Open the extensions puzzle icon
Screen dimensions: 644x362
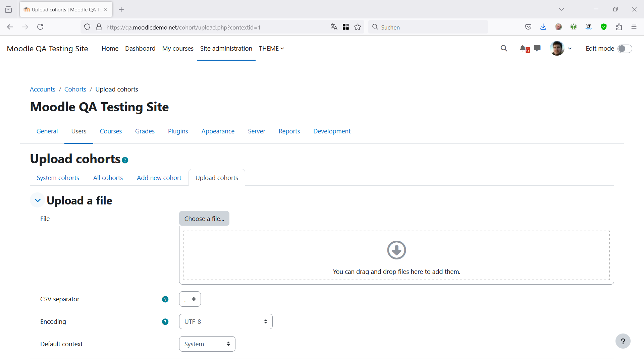(x=619, y=27)
